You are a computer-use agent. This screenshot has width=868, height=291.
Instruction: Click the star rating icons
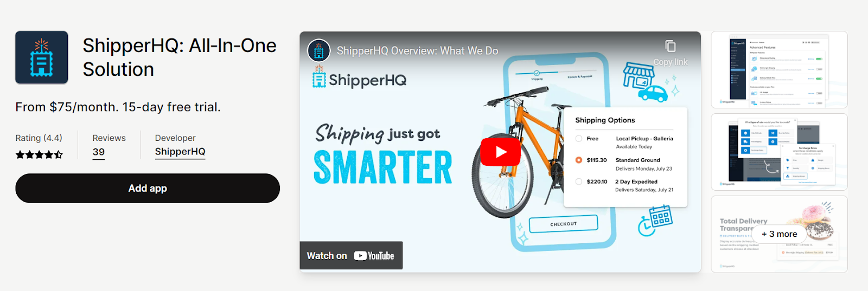point(39,154)
